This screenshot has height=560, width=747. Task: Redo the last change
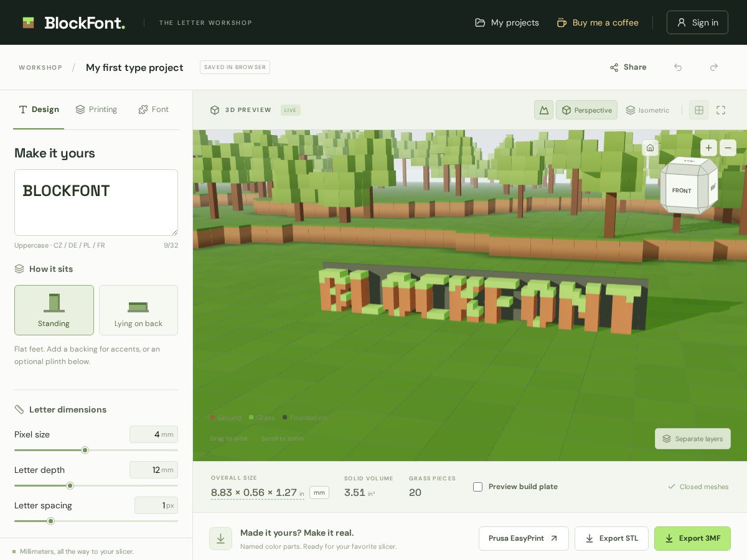[x=714, y=67]
